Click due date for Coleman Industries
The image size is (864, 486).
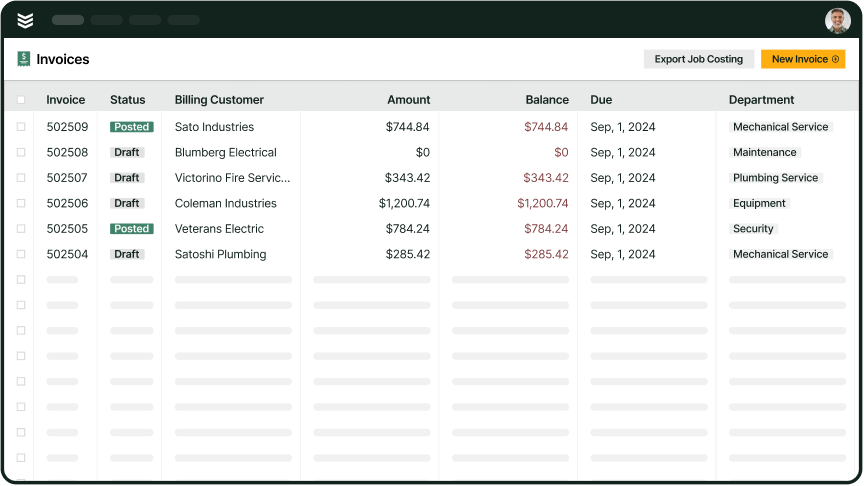(623, 203)
